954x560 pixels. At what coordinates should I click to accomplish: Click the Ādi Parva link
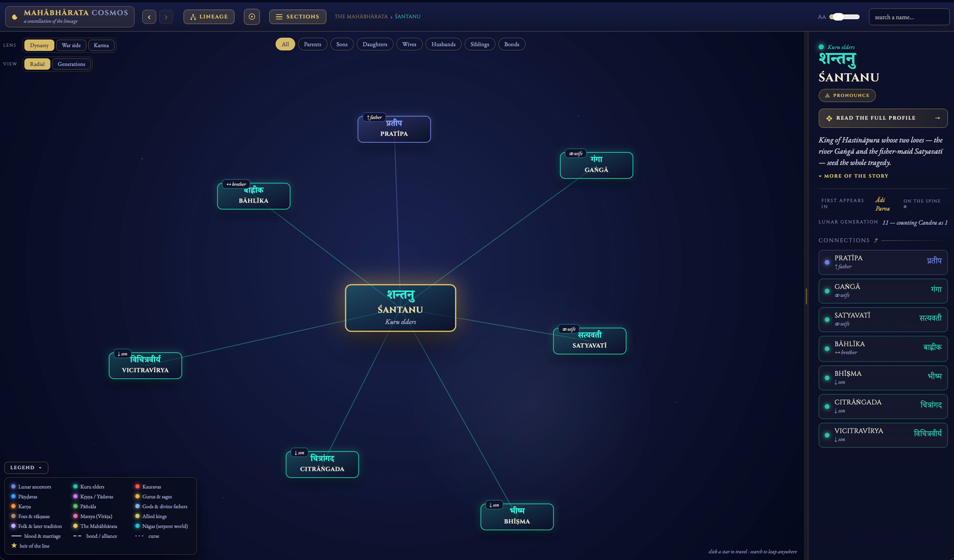(x=882, y=204)
